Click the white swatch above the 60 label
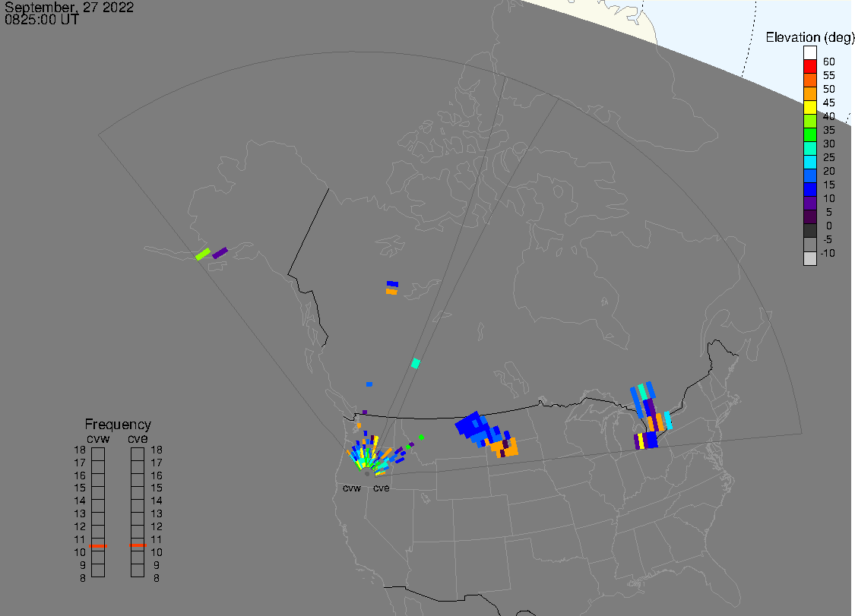This screenshot has height=616, width=855. [x=809, y=53]
